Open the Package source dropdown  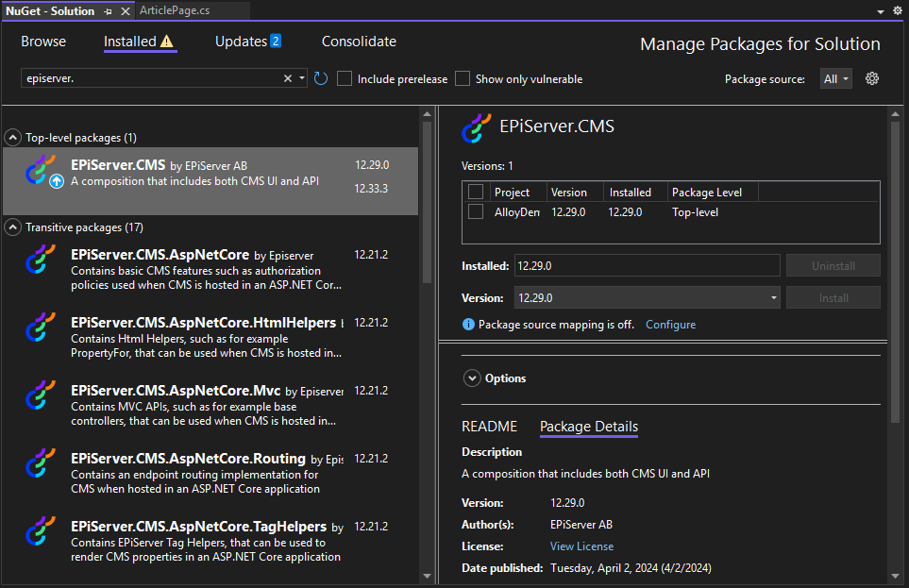[836, 79]
